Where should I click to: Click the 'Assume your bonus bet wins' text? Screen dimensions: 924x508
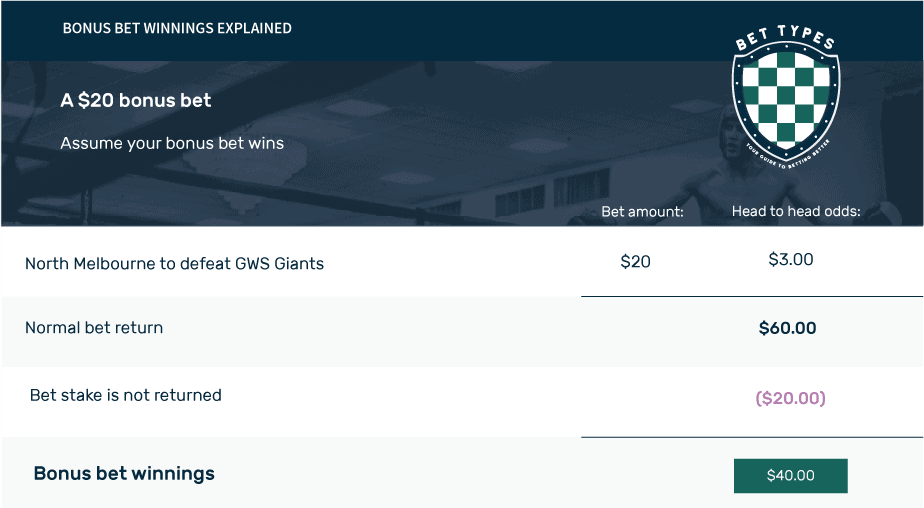click(x=172, y=143)
